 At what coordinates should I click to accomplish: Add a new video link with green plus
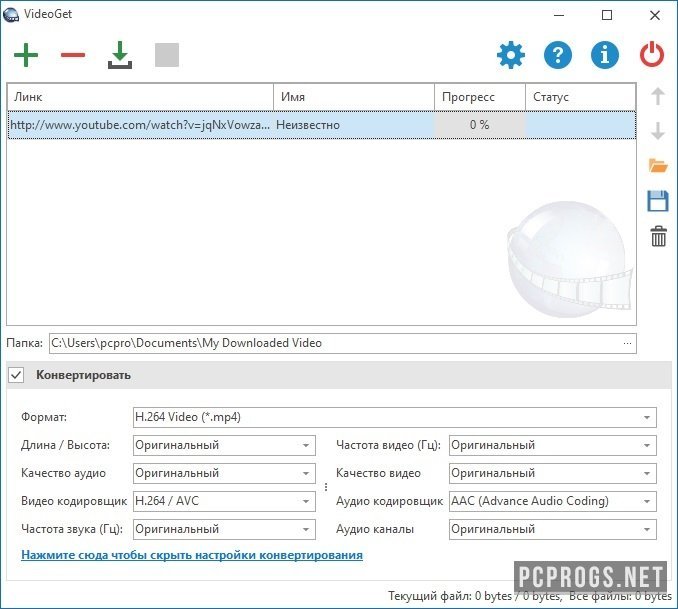click(x=26, y=55)
